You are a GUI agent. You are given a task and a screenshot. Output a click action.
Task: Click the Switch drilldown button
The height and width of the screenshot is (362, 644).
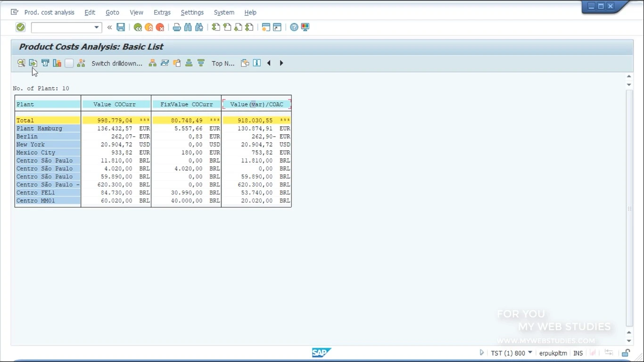pyautogui.click(x=117, y=63)
